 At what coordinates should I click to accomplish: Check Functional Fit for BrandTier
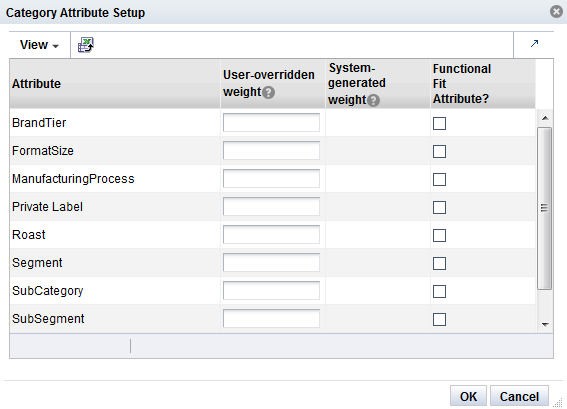coord(439,123)
